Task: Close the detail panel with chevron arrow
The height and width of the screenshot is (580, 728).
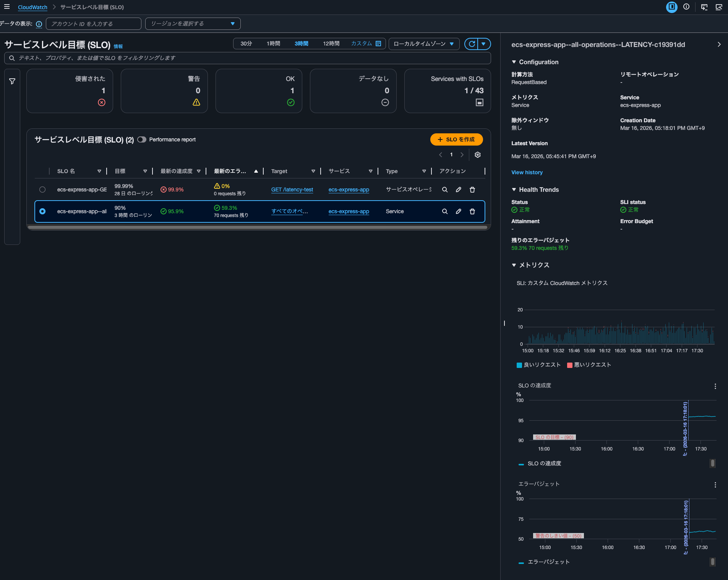Action: 719,45
